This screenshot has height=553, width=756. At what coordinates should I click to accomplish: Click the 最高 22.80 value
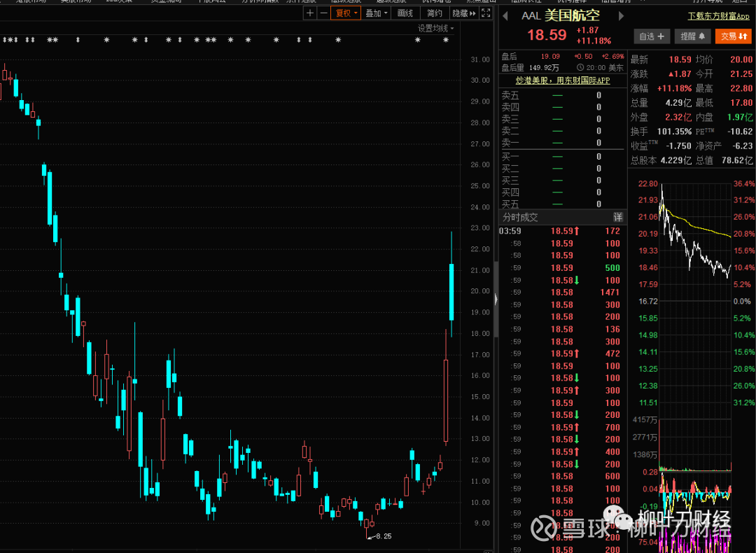[741, 88]
